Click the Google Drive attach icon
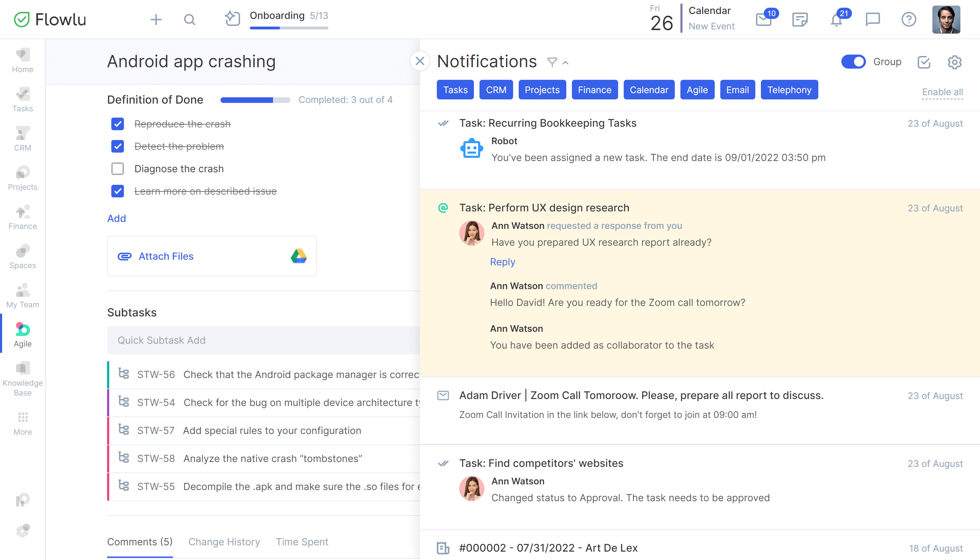The width and height of the screenshot is (980, 560). [x=299, y=256]
